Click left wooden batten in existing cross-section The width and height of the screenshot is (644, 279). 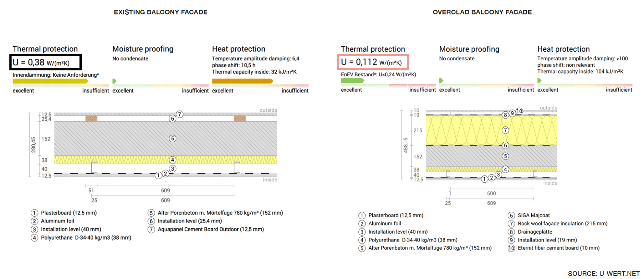[91, 119]
